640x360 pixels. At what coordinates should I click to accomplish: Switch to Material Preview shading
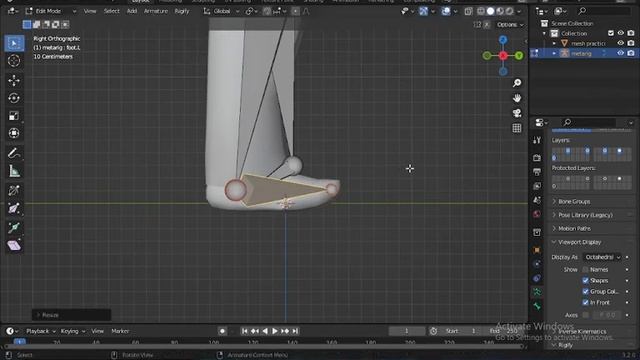500,11
